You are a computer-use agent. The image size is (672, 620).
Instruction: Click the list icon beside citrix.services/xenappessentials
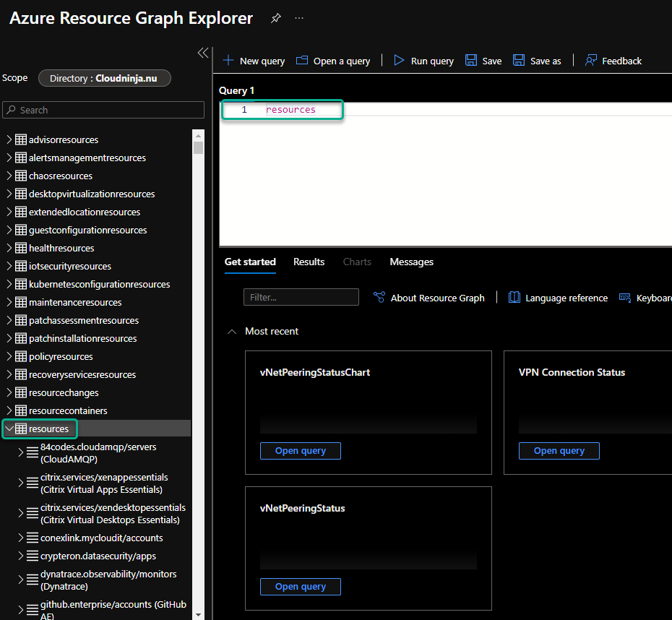click(x=33, y=483)
